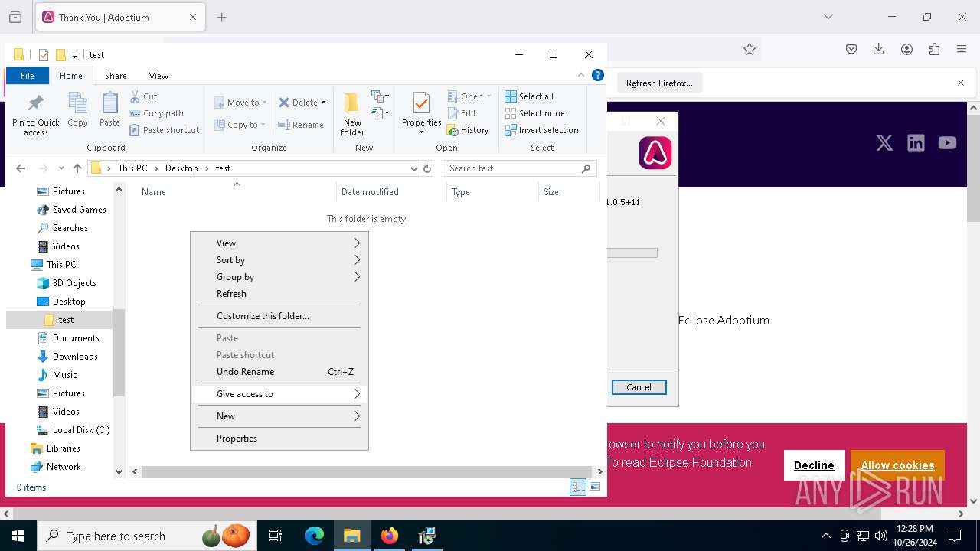This screenshot has height=551, width=980.
Task: Open Adoptium LinkedIn icon
Action: (x=916, y=143)
